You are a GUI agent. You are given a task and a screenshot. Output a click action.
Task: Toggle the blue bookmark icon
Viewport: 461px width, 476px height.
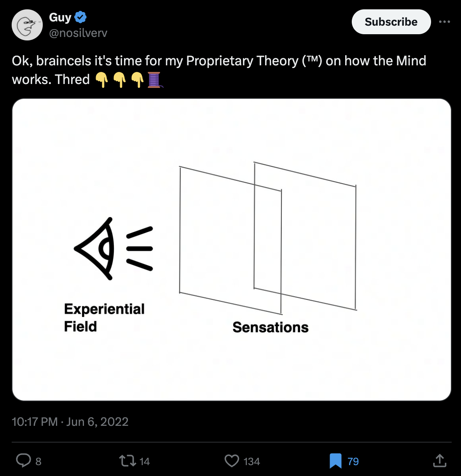pos(335,461)
